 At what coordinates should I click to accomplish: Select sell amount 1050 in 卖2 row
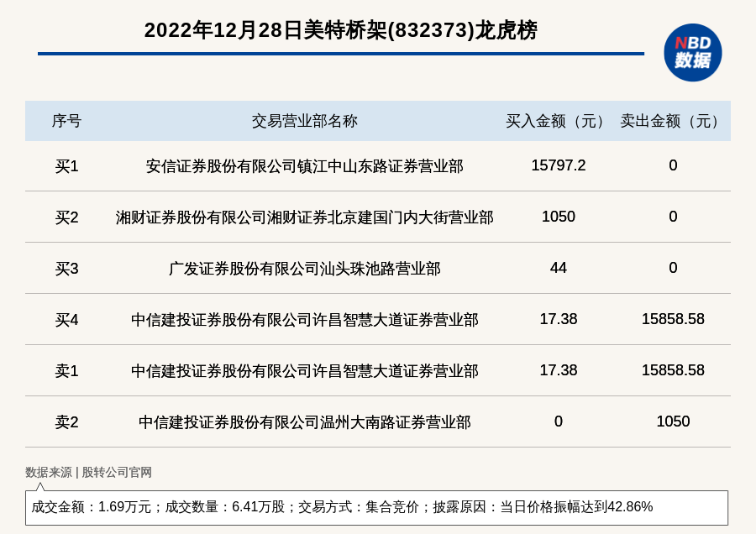click(x=673, y=421)
